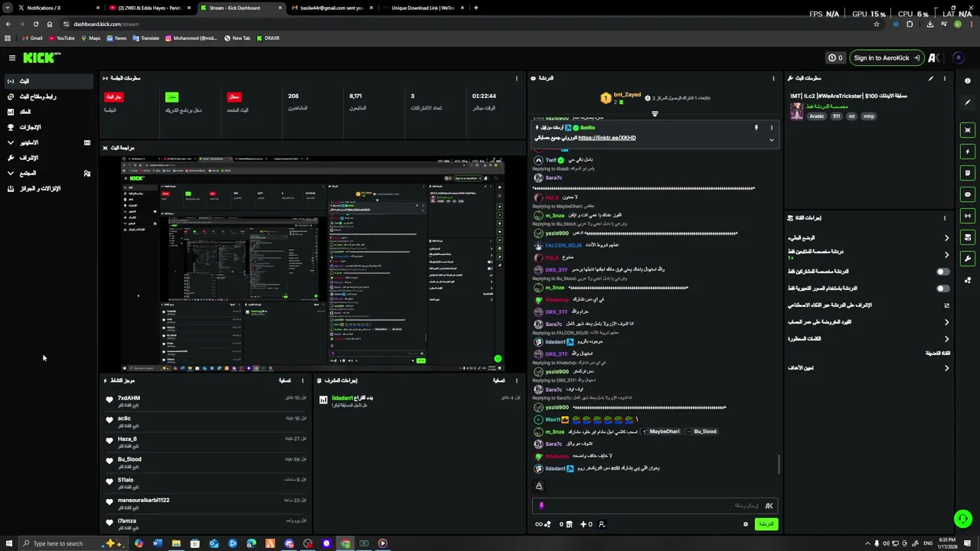Click the user icon below the chat input
Image resolution: width=980 pixels, height=551 pixels.
[602, 524]
